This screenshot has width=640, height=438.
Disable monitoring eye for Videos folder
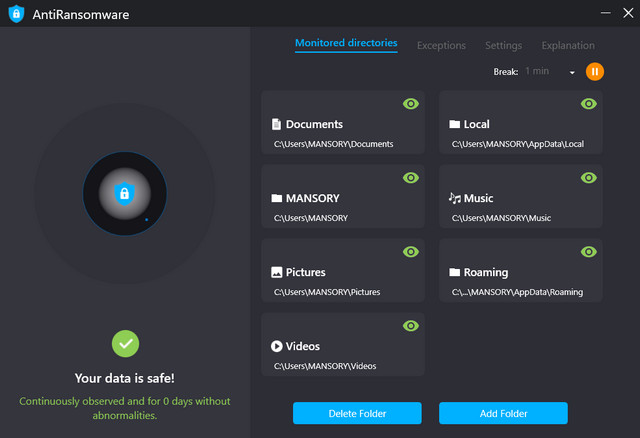(x=410, y=326)
